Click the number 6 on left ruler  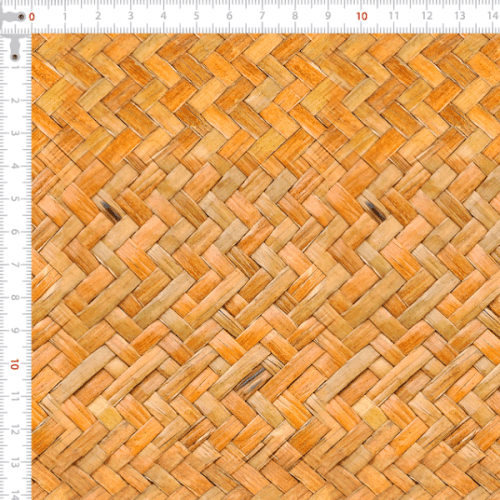tap(14, 232)
